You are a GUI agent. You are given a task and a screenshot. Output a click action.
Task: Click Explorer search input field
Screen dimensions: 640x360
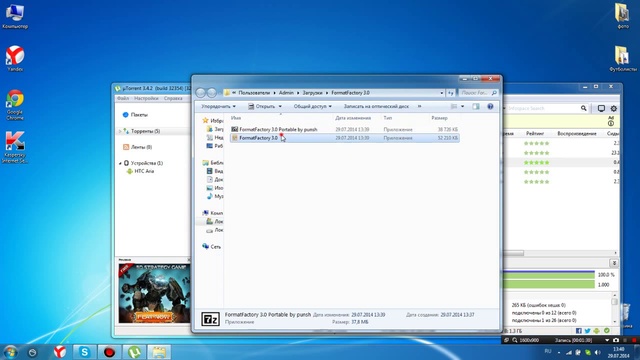point(475,93)
